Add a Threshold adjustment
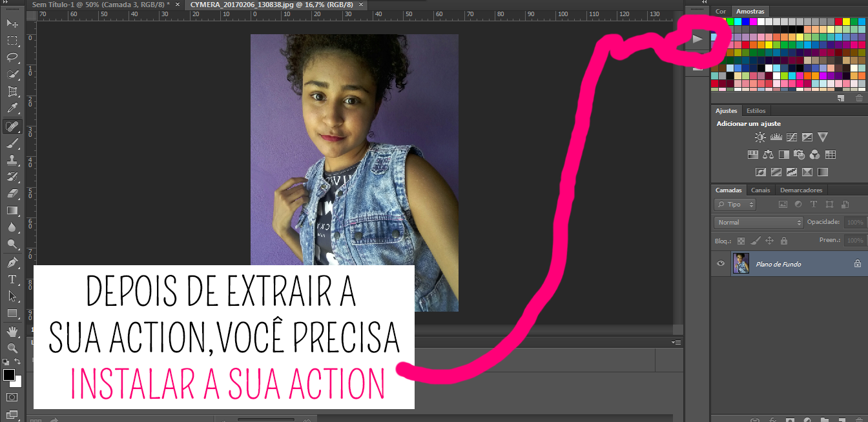This screenshot has height=422, width=868. 791,172
